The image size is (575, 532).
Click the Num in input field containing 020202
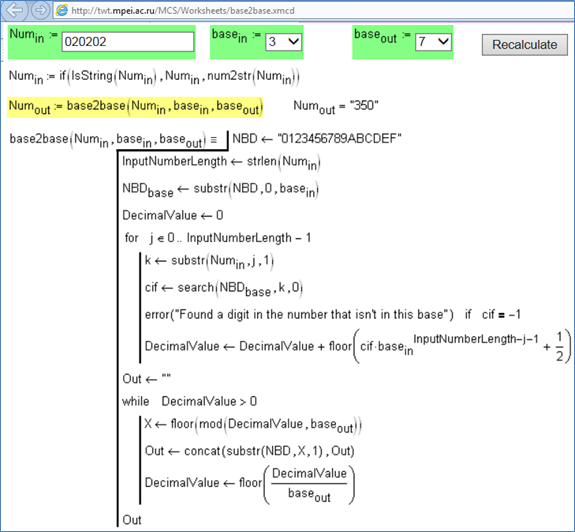click(128, 42)
